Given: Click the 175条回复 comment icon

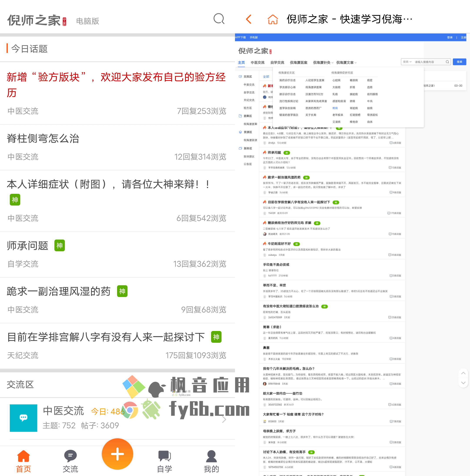Looking at the screenshot, I should [x=389, y=213].
